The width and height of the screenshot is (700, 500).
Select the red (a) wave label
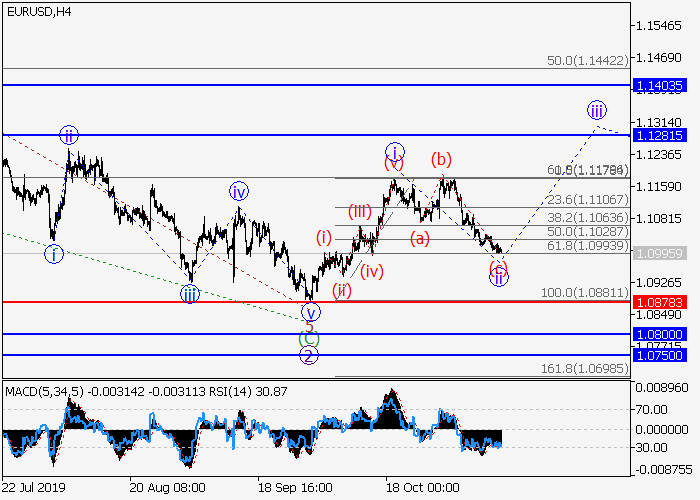tap(419, 238)
